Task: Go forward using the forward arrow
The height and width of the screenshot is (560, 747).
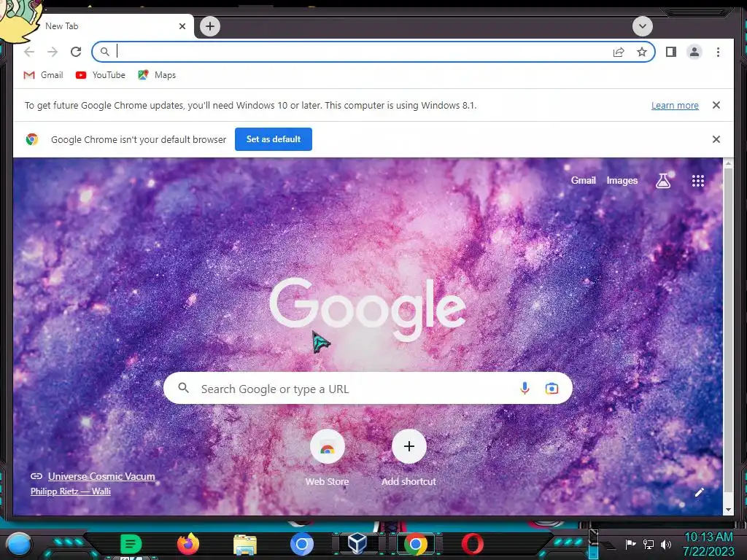Action: 53,52
